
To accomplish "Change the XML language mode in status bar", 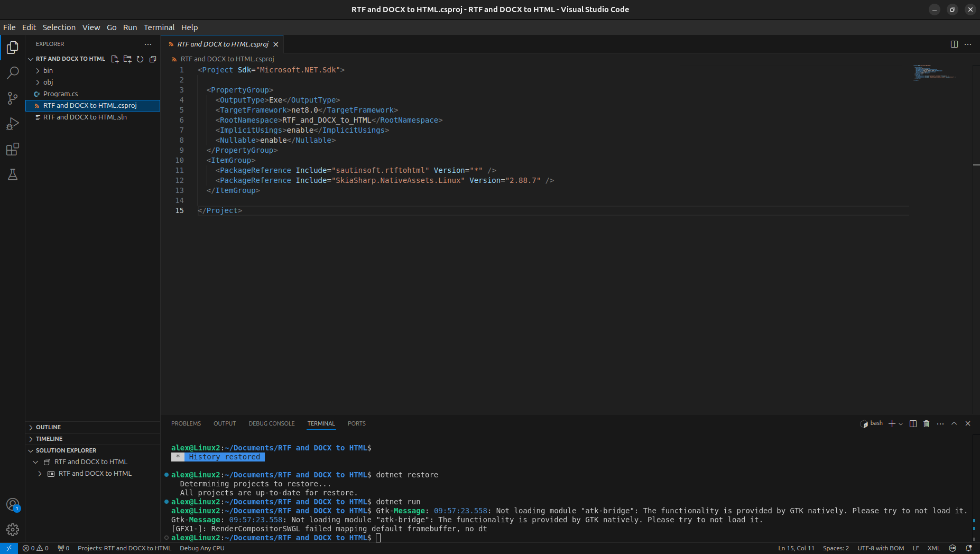I will tap(933, 548).
